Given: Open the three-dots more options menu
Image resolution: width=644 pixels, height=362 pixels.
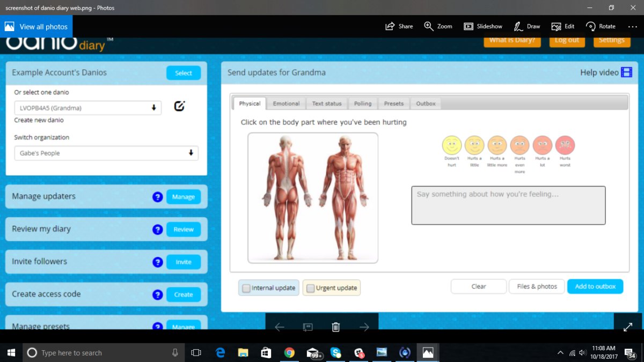Looking at the screenshot, I should tap(632, 26).
